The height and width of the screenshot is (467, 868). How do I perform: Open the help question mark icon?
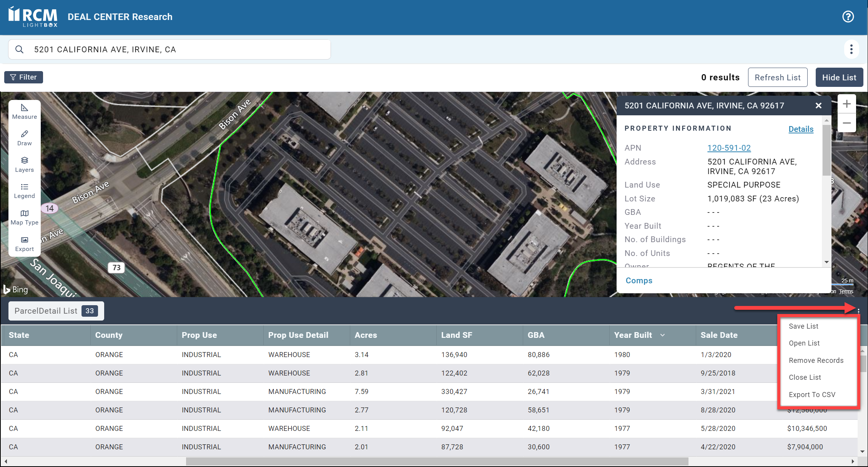848,17
